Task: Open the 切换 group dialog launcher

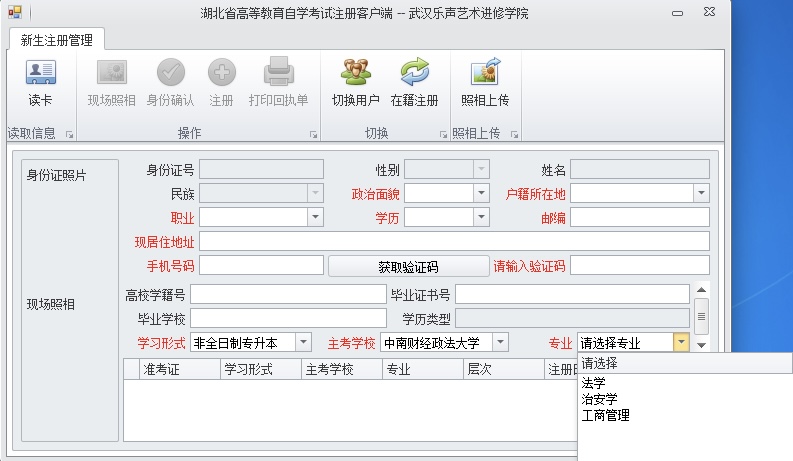Action: [443, 134]
